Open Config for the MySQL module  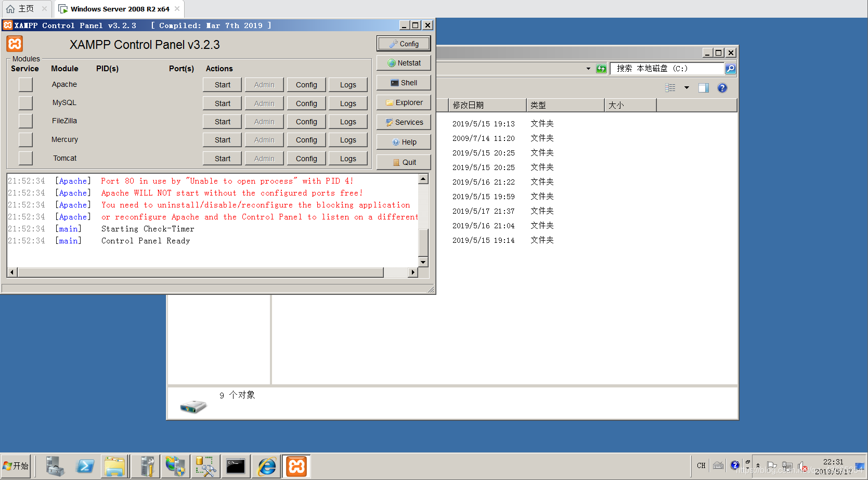[306, 103]
